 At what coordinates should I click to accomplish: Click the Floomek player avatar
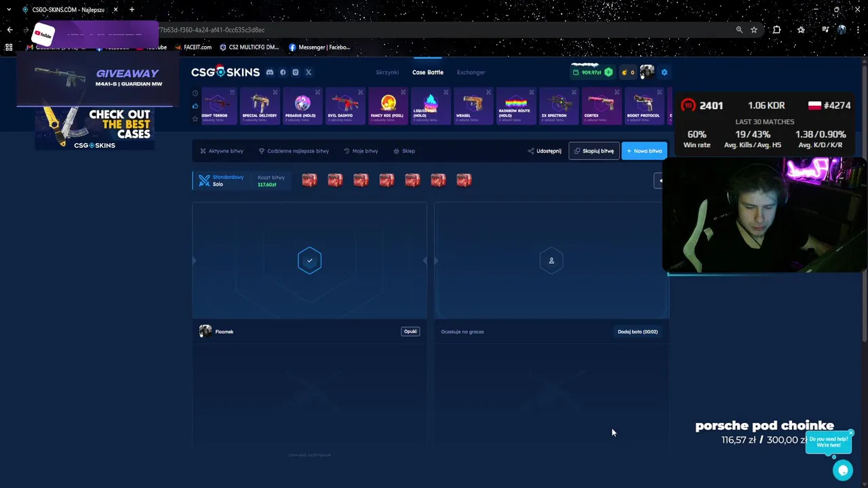point(205,331)
